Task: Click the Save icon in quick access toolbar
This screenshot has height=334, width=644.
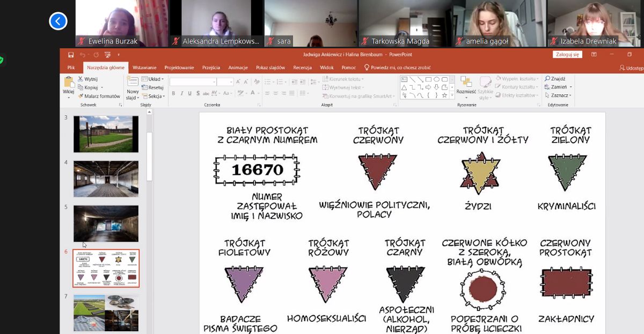Action: point(71,55)
